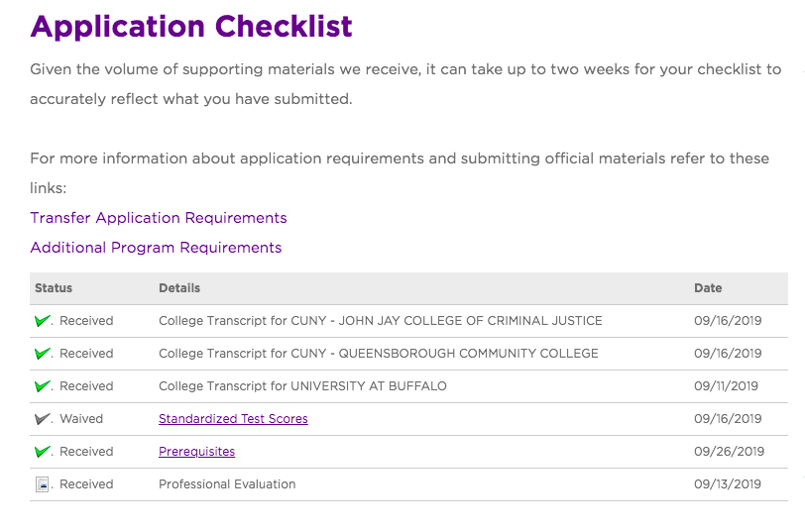Viewport: 805px width, 532px height.
Task: Click green checkmark beside Prerequisites
Action: (42, 452)
